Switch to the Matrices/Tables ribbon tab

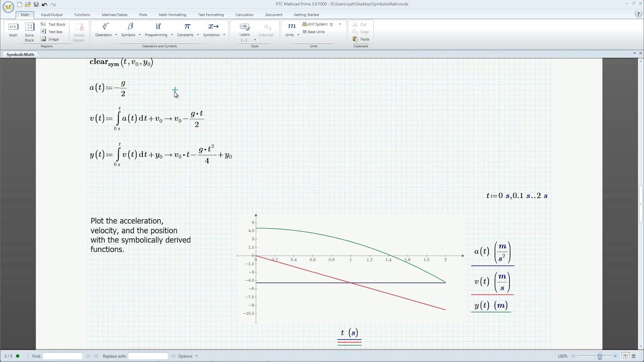pos(114,15)
